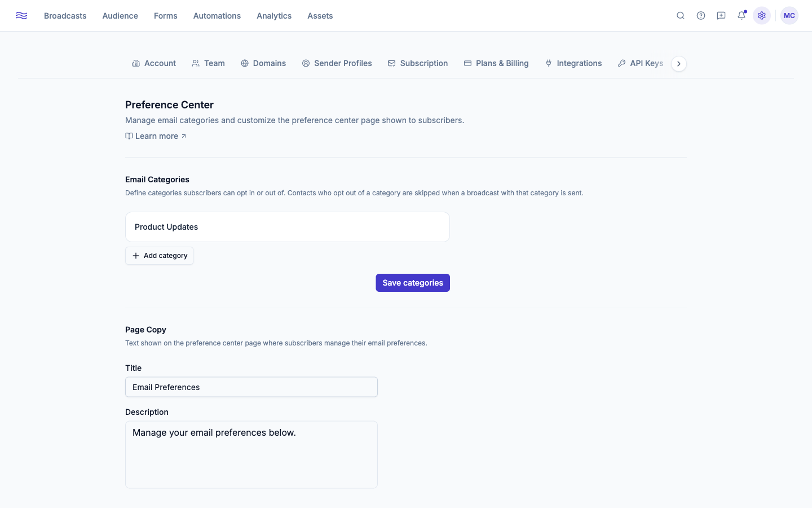Go to Broadcasts in top navigation
This screenshot has height=508, width=812.
point(65,16)
